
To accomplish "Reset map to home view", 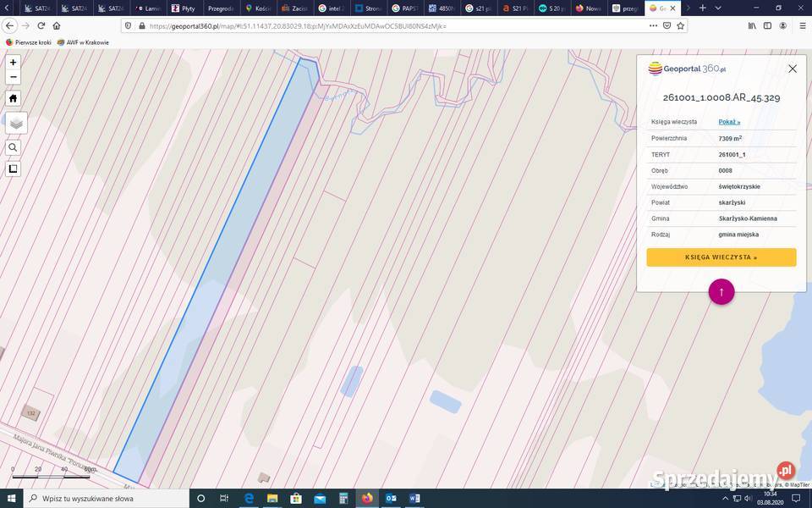I will (13, 98).
